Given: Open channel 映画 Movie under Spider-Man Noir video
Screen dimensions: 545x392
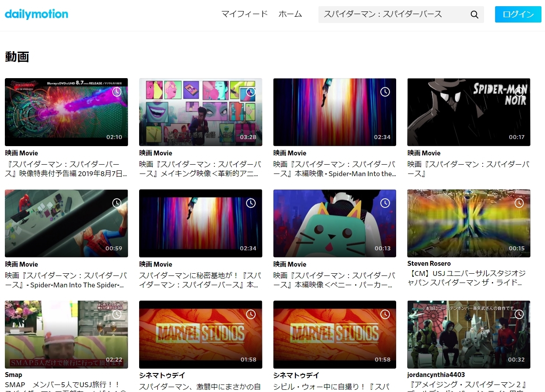Looking at the screenshot, I should (x=424, y=153).
